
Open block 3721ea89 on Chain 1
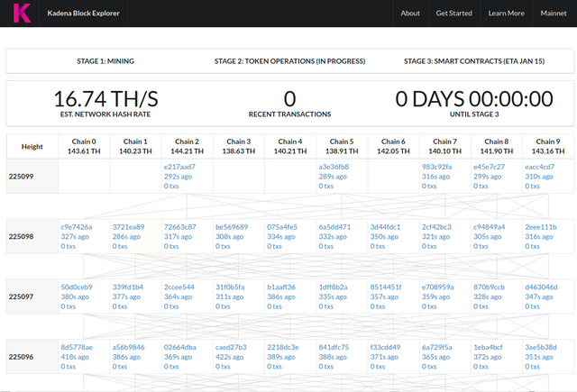(x=128, y=227)
